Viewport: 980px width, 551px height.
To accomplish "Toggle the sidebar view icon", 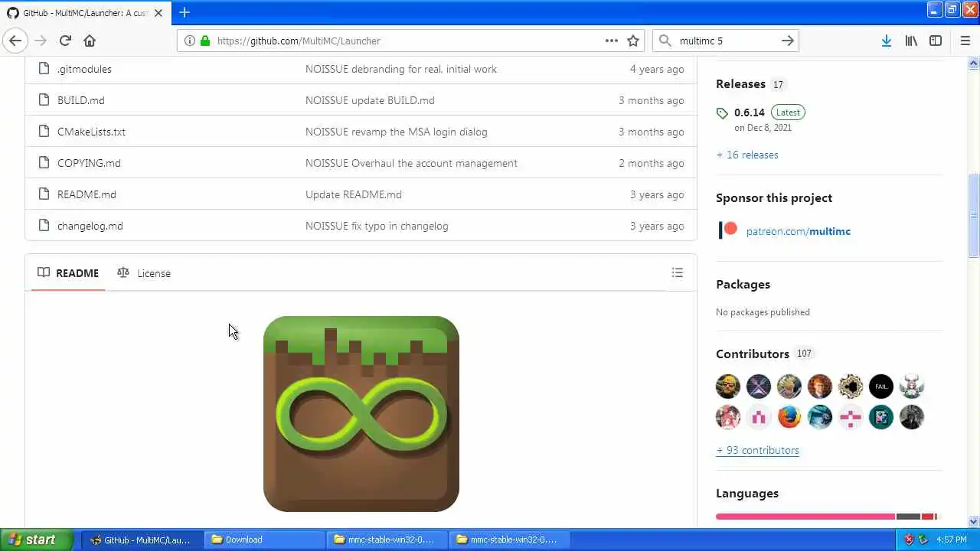I will [936, 41].
